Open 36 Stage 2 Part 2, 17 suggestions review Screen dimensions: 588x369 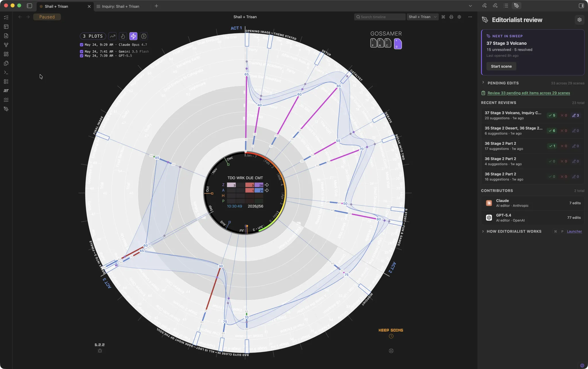(533, 146)
